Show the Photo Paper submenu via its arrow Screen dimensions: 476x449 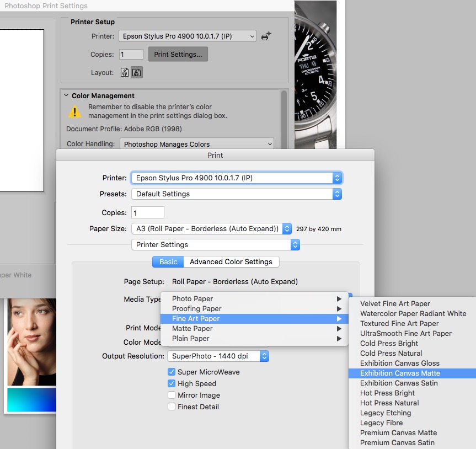click(339, 299)
